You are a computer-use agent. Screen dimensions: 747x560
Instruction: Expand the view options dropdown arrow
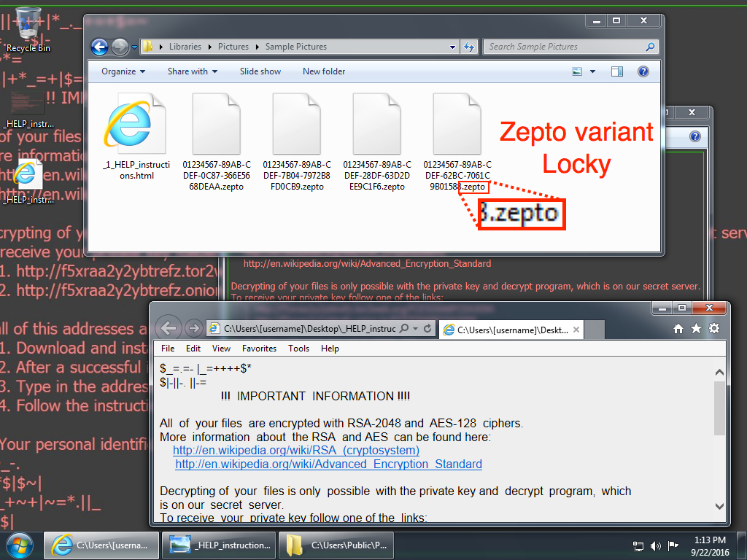pyautogui.click(x=592, y=71)
